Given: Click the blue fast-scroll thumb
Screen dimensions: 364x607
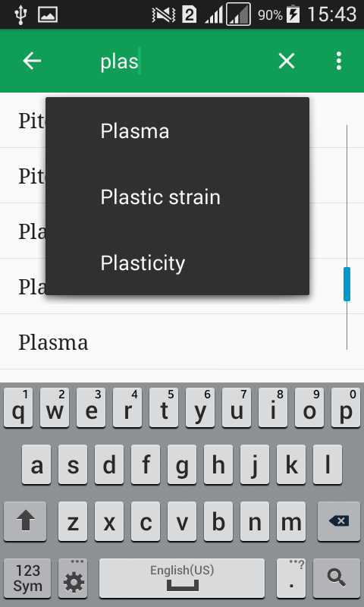Looking at the screenshot, I should (347, 284).
